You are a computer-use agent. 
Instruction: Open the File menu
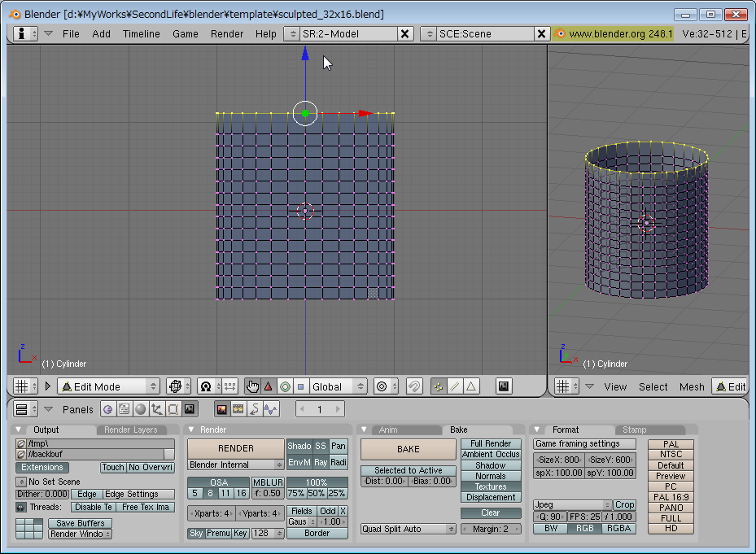click(71, 33)
